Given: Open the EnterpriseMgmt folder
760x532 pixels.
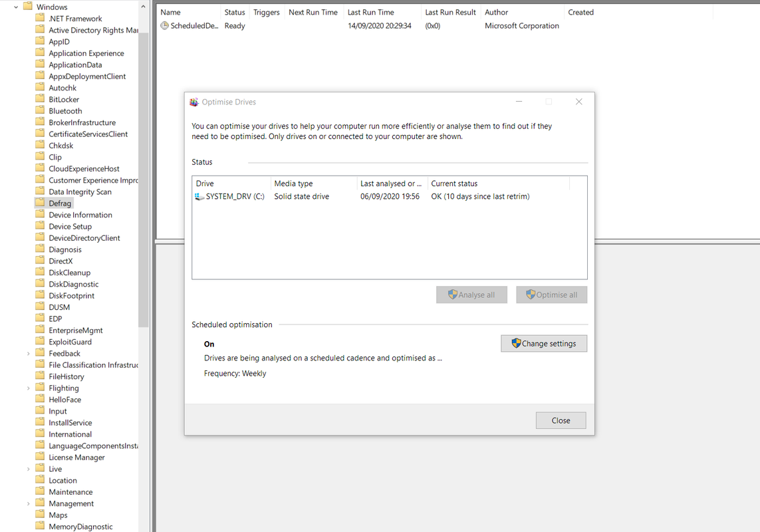Looking at the screenshot, I should click(x=76, y=331).
